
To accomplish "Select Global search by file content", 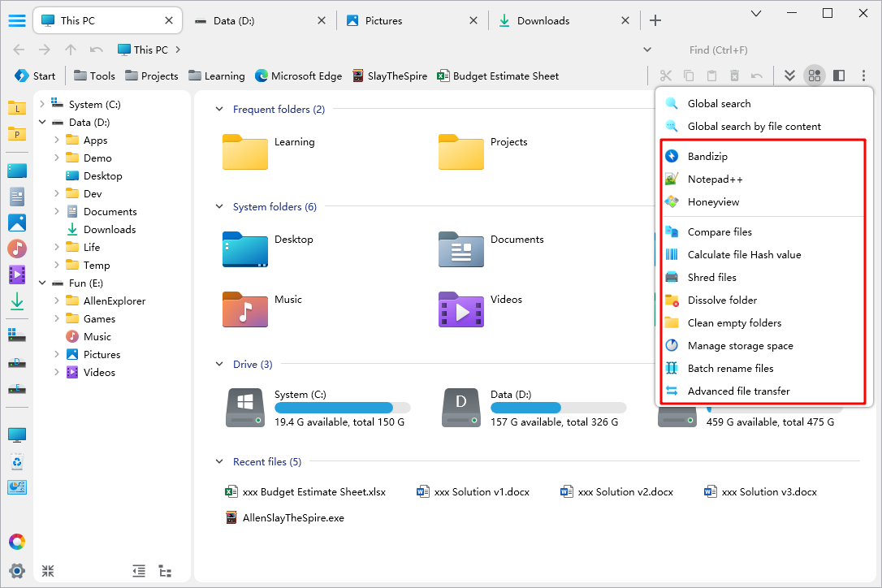I will pos(754,126).
